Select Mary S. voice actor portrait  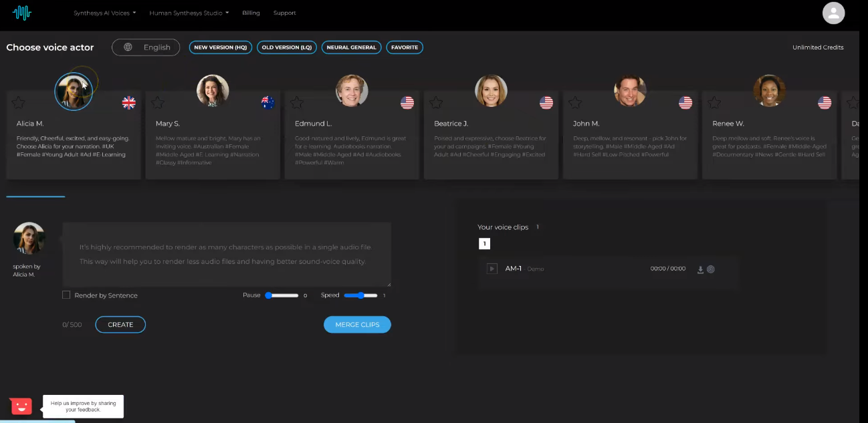(x=213, y=90)
